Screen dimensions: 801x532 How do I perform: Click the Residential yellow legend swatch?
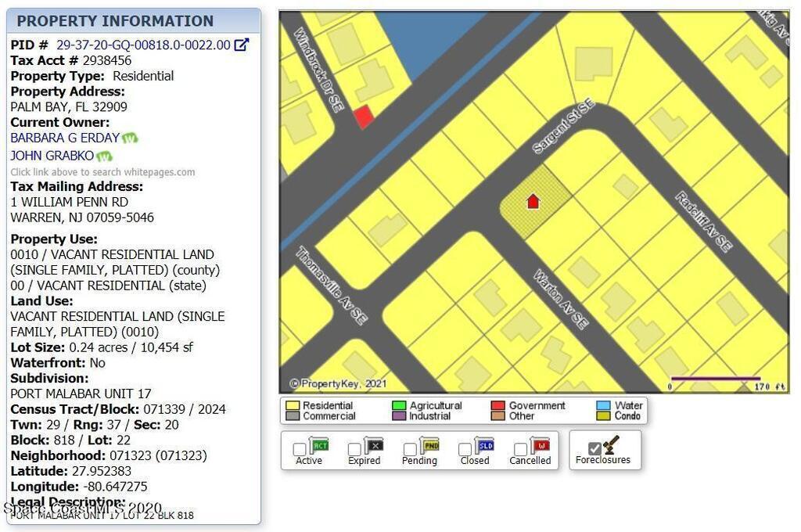(x=293, y=406)
